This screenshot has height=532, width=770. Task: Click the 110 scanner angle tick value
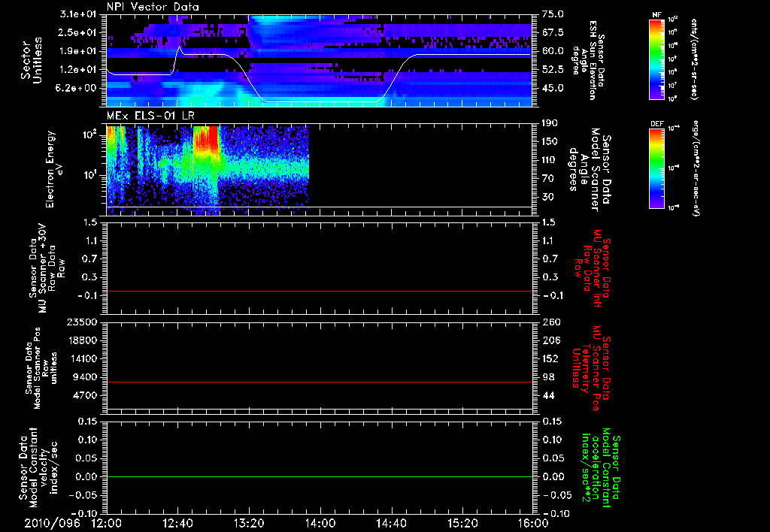pos(550,160)
